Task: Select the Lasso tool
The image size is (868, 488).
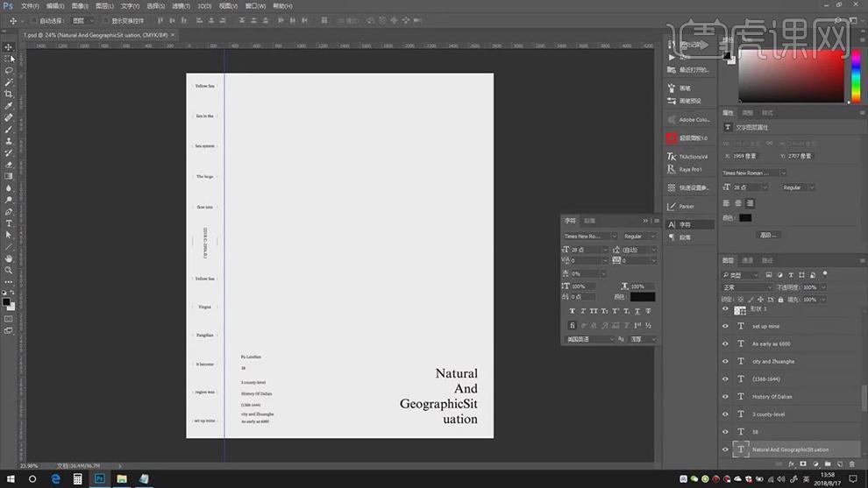Action: (8, 70)
